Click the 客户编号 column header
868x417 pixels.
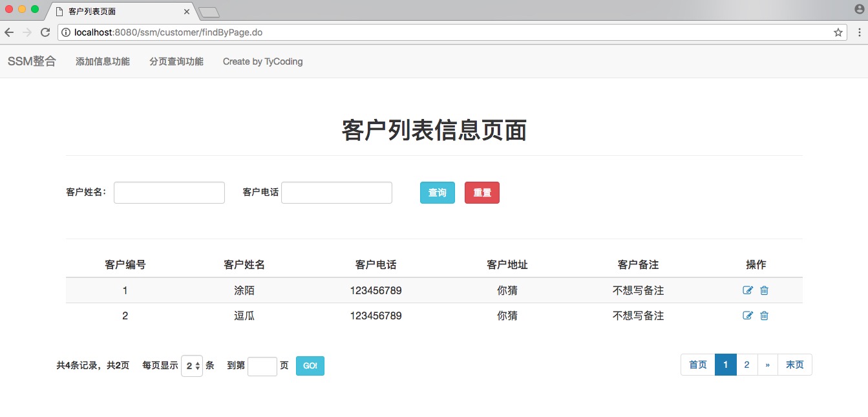125,264
